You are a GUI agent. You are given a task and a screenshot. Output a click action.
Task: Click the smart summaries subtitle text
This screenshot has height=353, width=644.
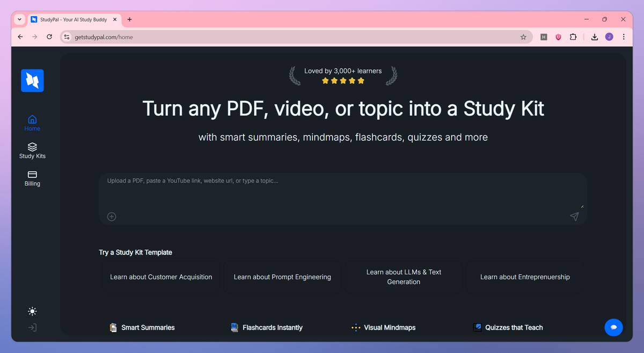point(343,137)
